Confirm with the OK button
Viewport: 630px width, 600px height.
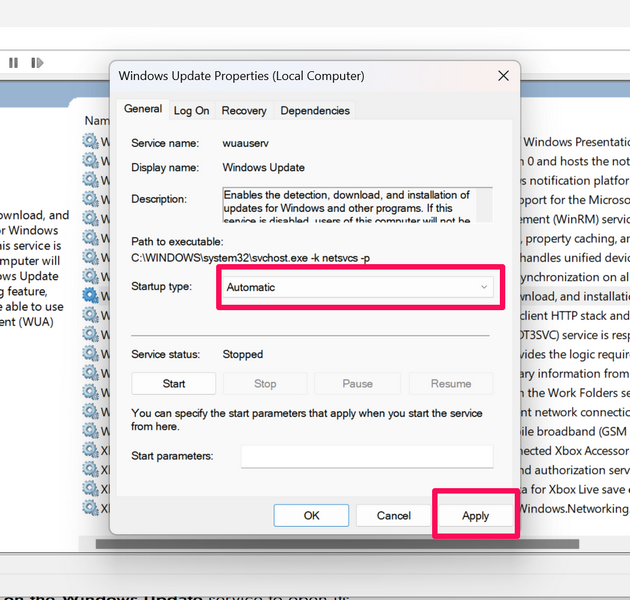click(x=311, y=515)
